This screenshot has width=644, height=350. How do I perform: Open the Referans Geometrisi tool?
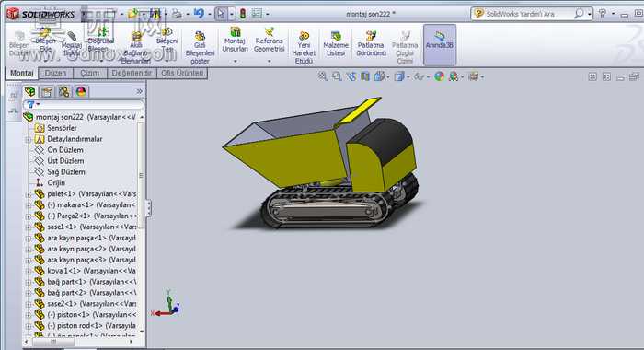pyautogui.click(x=269, y=40)
